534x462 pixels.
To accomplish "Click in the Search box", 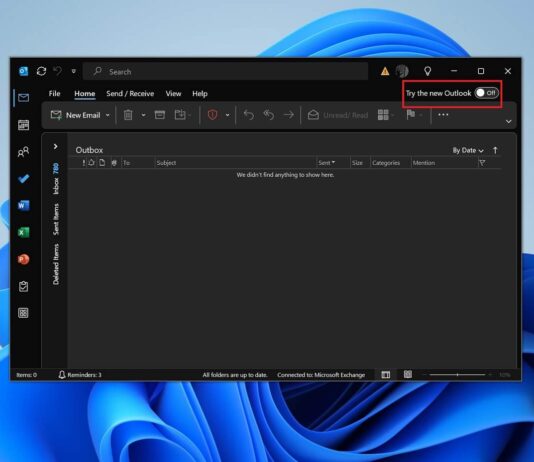I will 225,71.
